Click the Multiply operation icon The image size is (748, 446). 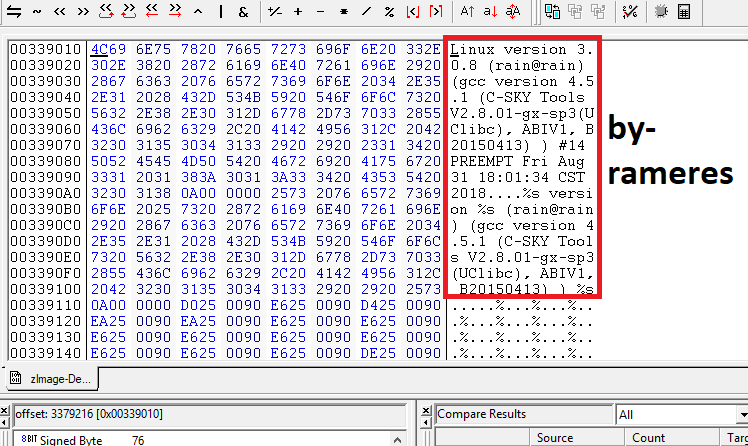tap(343, 11)
